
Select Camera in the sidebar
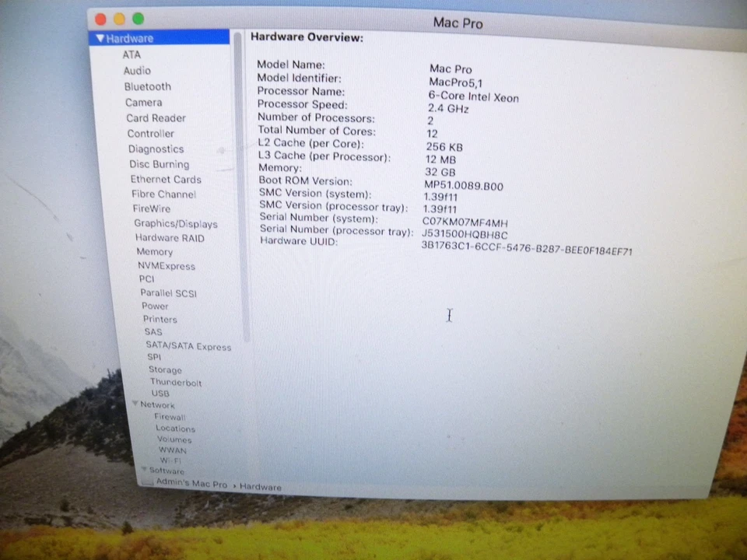click(143, 102)
